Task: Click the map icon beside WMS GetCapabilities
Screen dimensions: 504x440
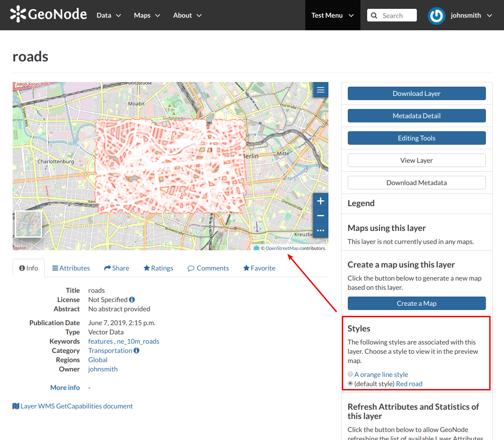Action: click(x=16, y=406)
